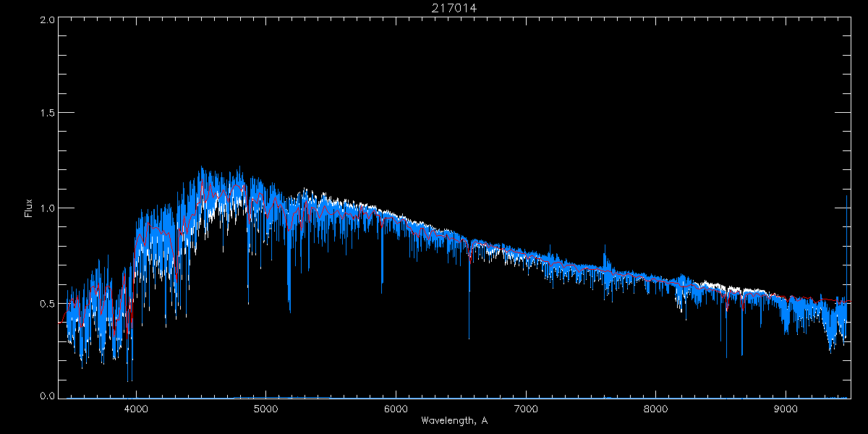
Task: Click the plot title 217014
Action: 454,8
